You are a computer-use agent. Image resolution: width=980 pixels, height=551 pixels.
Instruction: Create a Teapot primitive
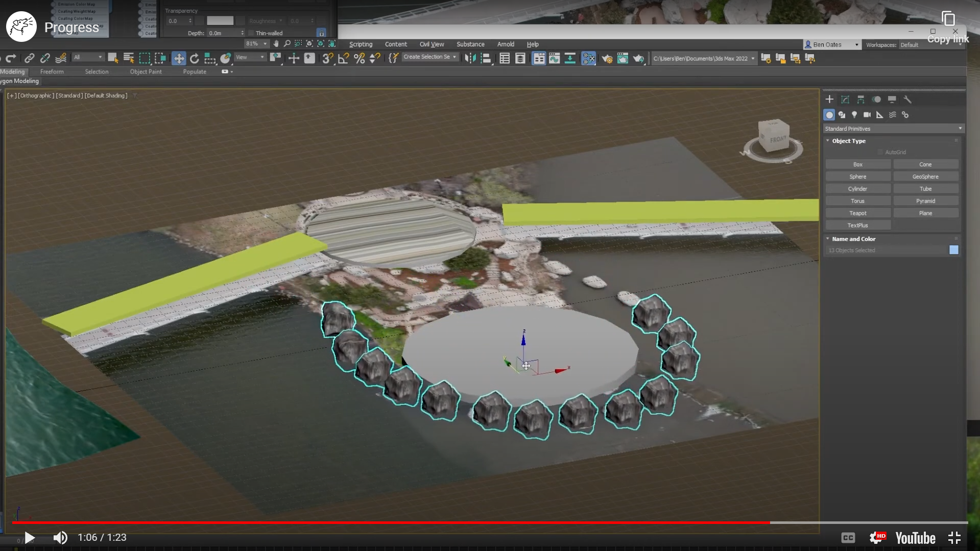click(x=858, y=213)
